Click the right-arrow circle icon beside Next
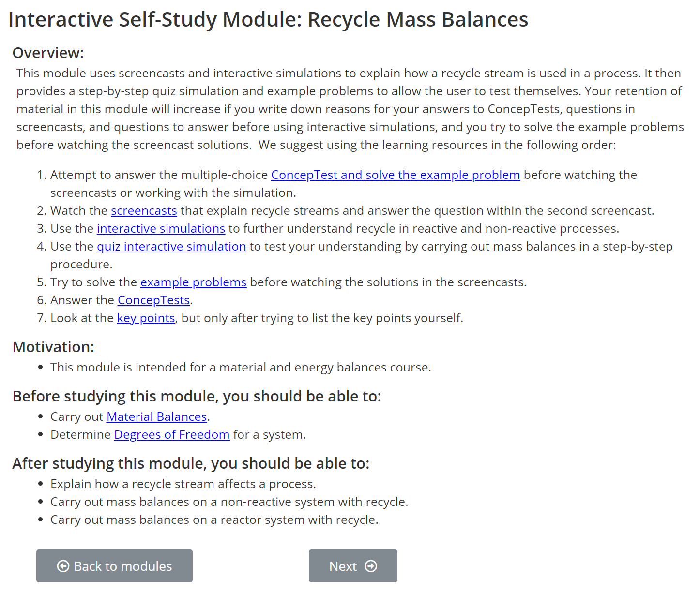The height and width of the screenshot is (594, 700). point(371,566)
